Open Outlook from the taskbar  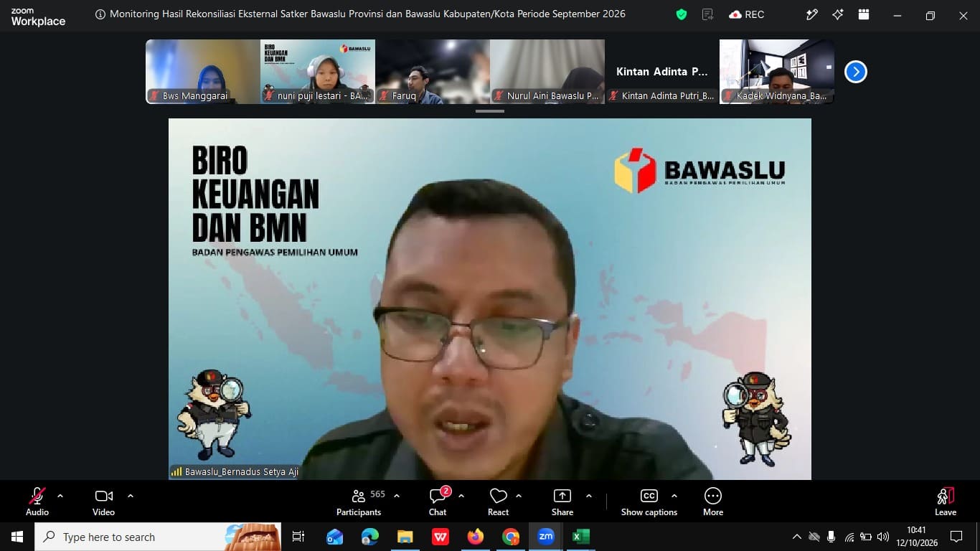pyautogui.click(x=335, y=537)
